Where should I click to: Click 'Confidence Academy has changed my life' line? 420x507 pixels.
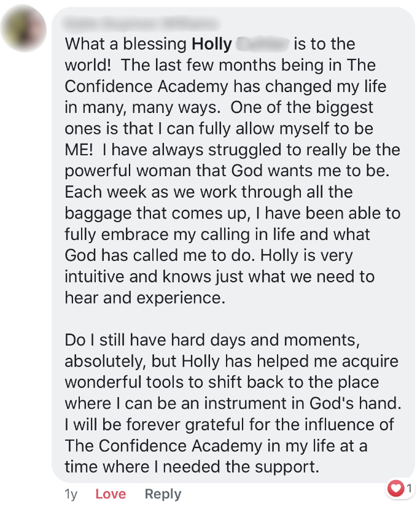(x=225, y=86)
